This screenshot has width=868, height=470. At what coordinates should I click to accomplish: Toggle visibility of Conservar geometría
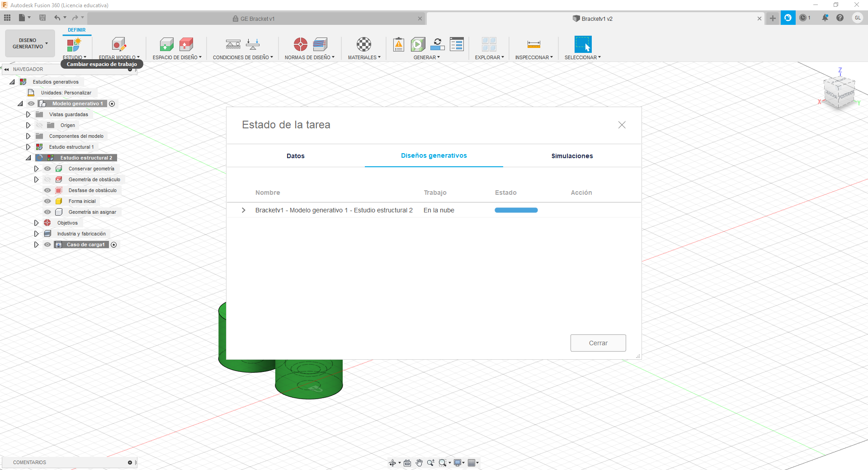[47, 169]
